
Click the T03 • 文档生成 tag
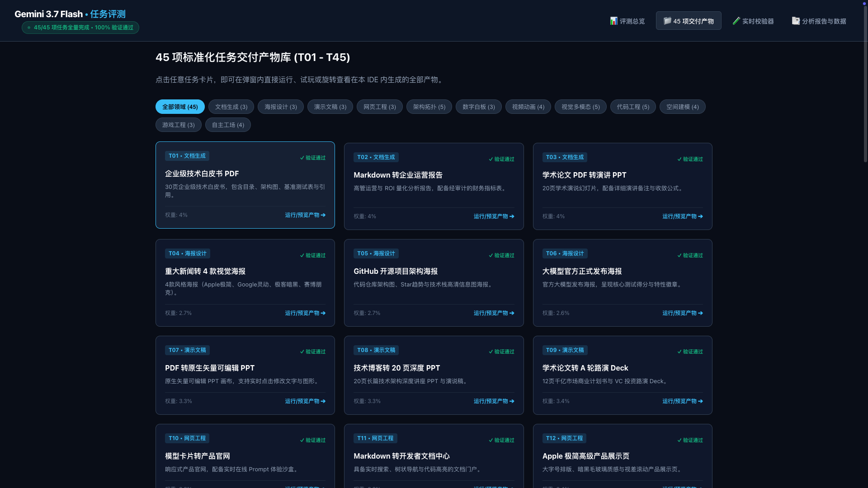coord(565,157)
